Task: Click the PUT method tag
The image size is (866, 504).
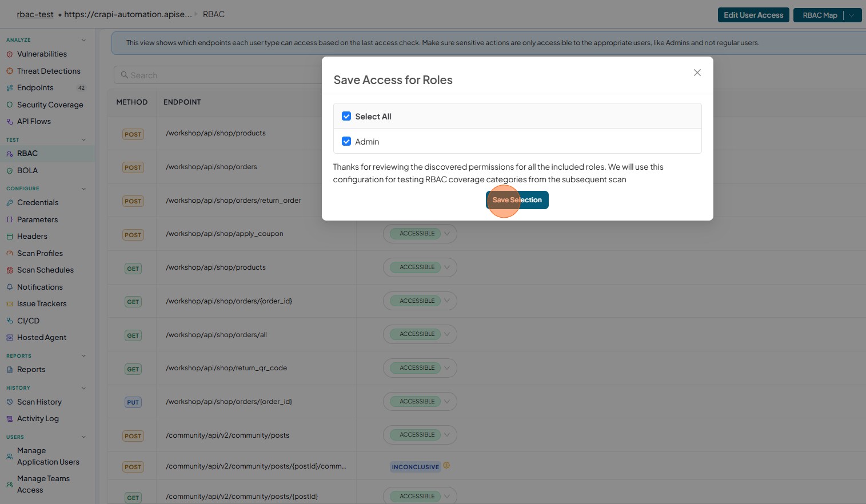Action: [133, 402]
